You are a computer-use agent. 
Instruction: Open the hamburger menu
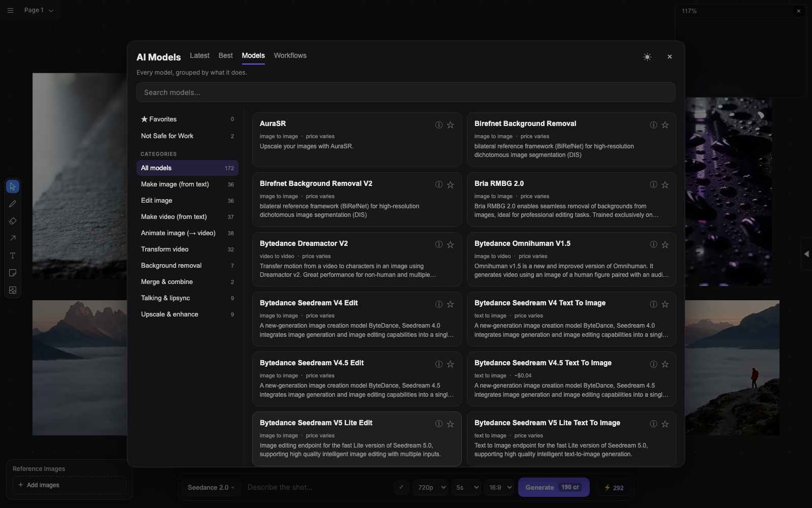pyautogui.click(x=10, y=10)
